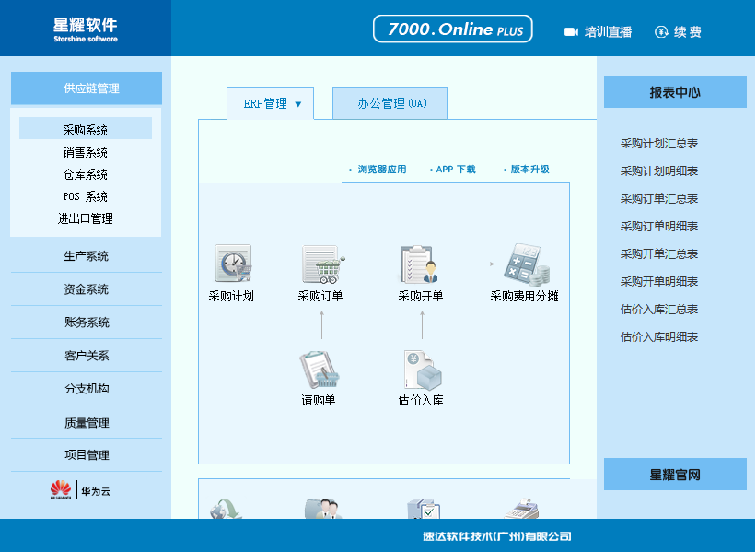Click the partially visible two-people icon
The image size is (756, 552).
click(322, 509)
